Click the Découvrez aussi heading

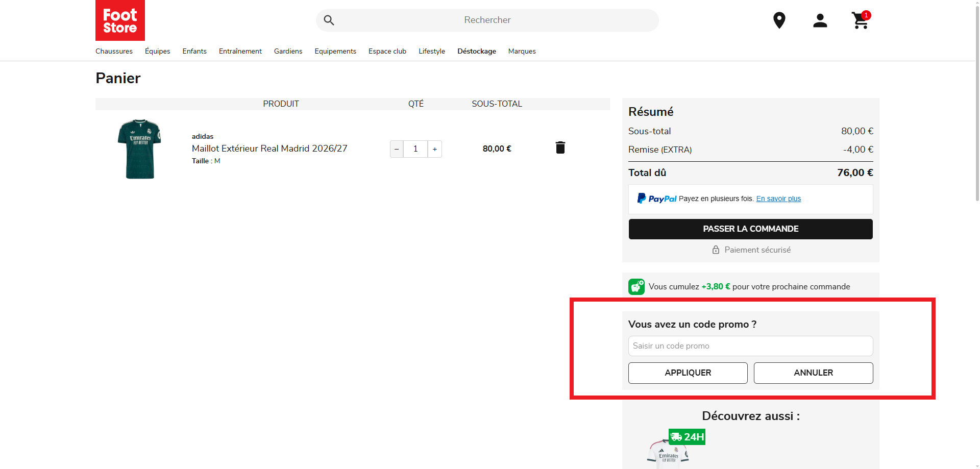[750, 416]
